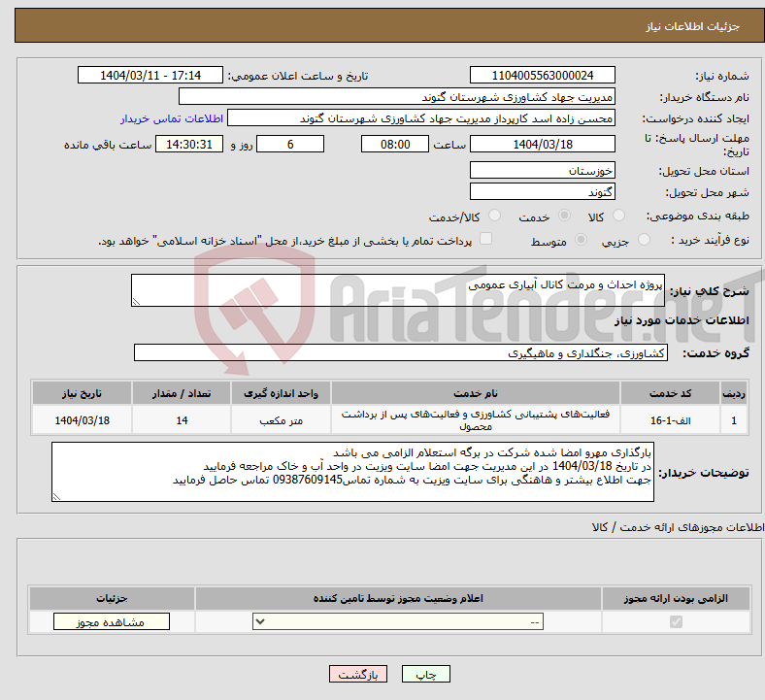Click the delivery province field خوزستان
The image size is (765, 700).
pos(542,170)
